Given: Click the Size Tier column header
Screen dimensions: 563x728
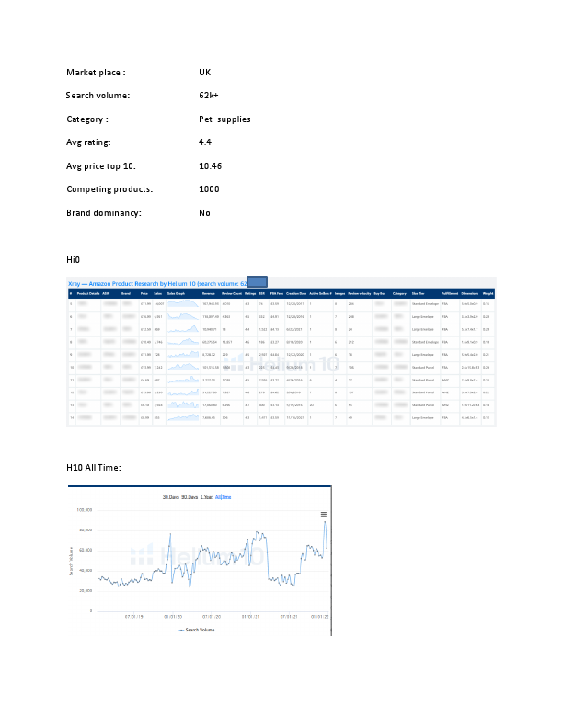Looking at the screenshot, I should point(418,293).
